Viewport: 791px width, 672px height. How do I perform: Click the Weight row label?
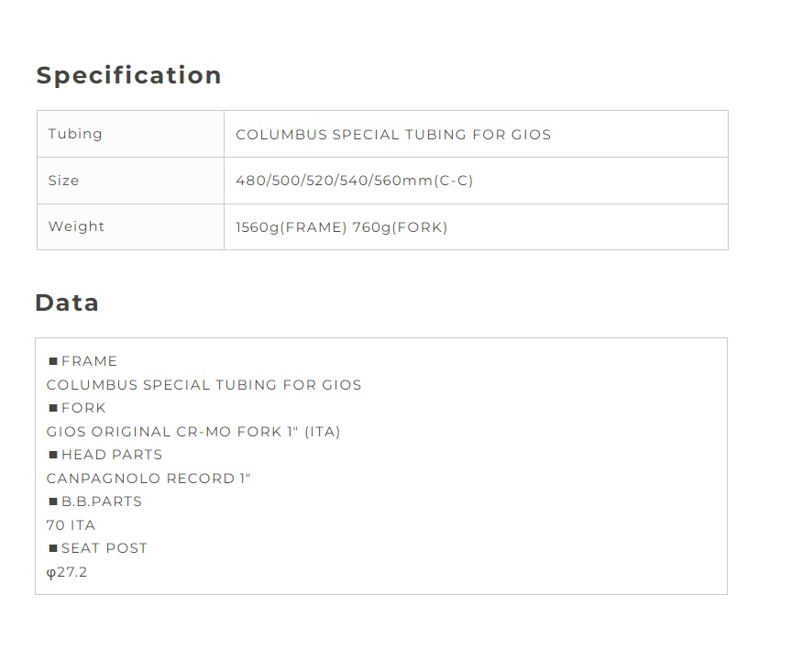pos(76,226)
